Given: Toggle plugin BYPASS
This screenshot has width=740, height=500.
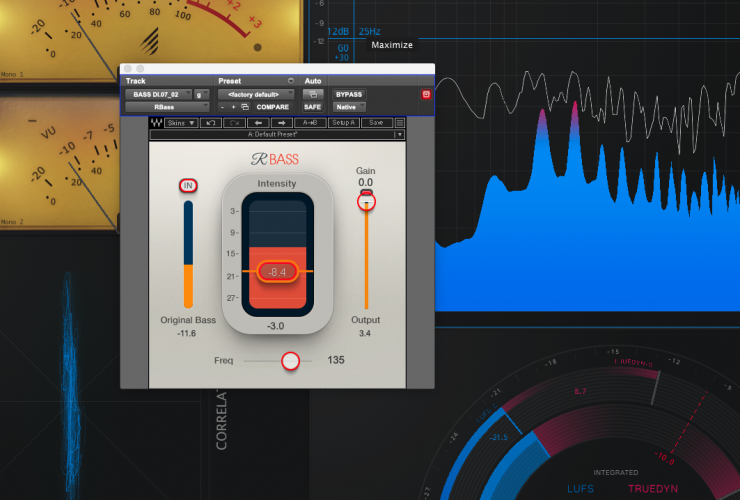Looking at the screenshot, I should (x=349, y=94).
